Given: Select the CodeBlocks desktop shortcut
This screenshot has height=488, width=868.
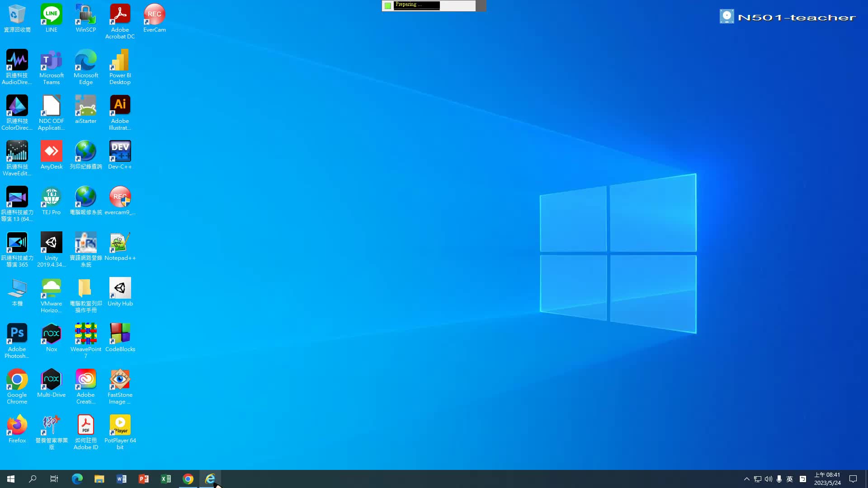Looking at the screenshot, I should (x=120, y=338).
